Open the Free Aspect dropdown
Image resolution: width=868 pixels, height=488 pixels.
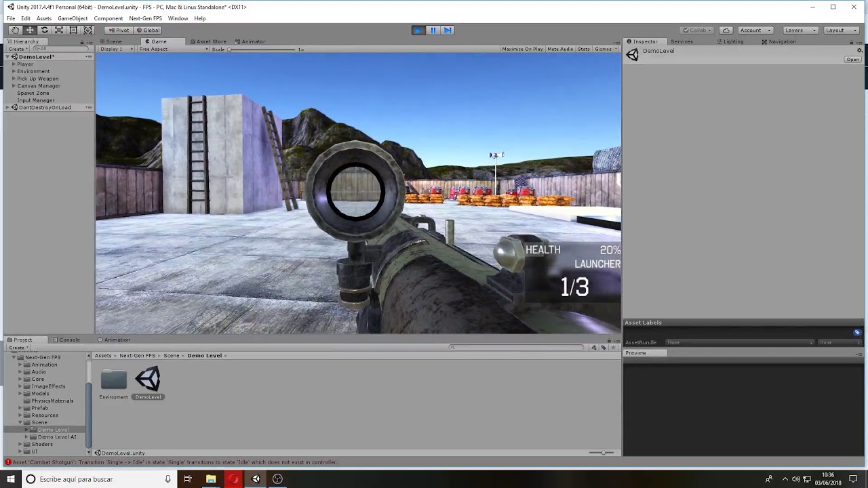[x=173, y=49]
